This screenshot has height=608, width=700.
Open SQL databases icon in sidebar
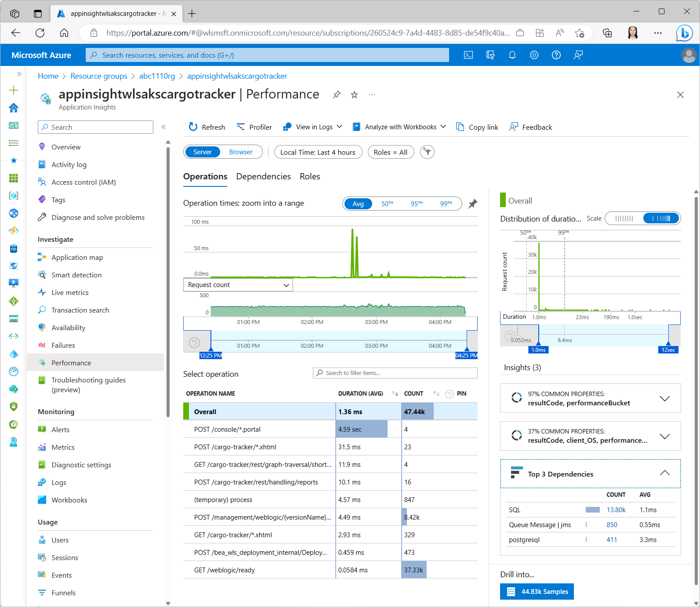(x=14, y=248)
